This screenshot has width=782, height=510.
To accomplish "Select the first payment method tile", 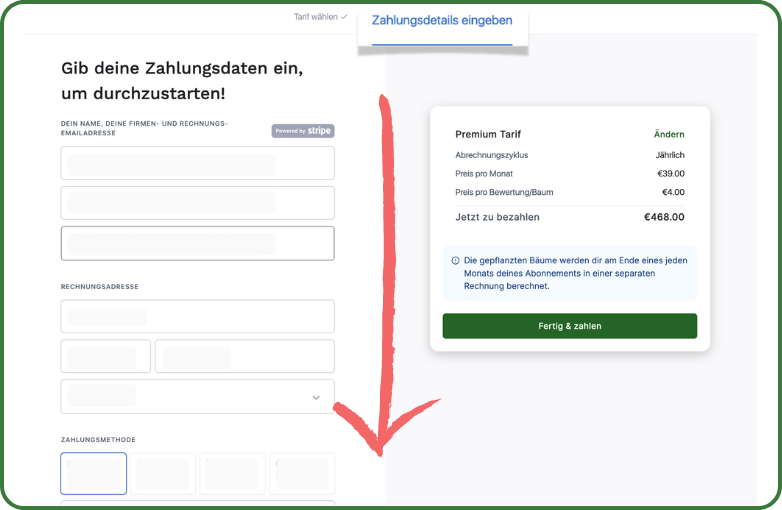I will (x=94, y=473).
